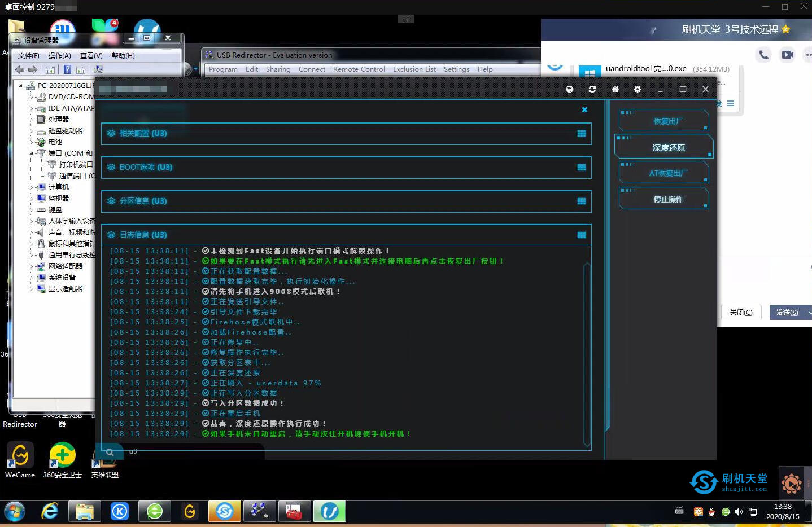Click grid icon on 相关配置 (U3) row
The image size is (812, 527).
[x=582, y=134]
